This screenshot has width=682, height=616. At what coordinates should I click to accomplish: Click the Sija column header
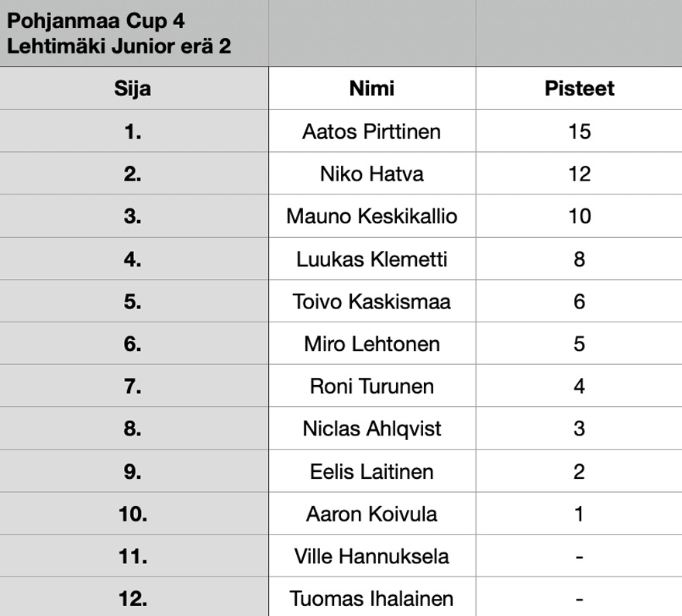pos(134,88)
